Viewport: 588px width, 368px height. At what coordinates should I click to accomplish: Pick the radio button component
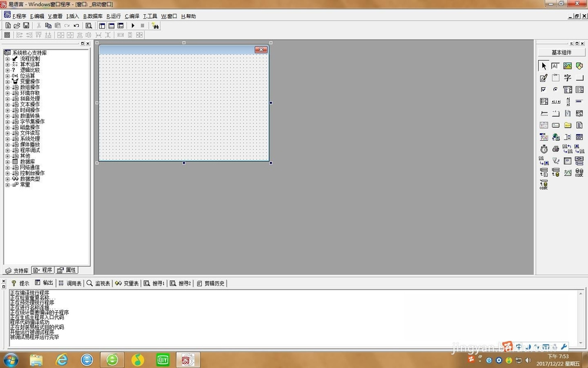[x=556, y=89]
